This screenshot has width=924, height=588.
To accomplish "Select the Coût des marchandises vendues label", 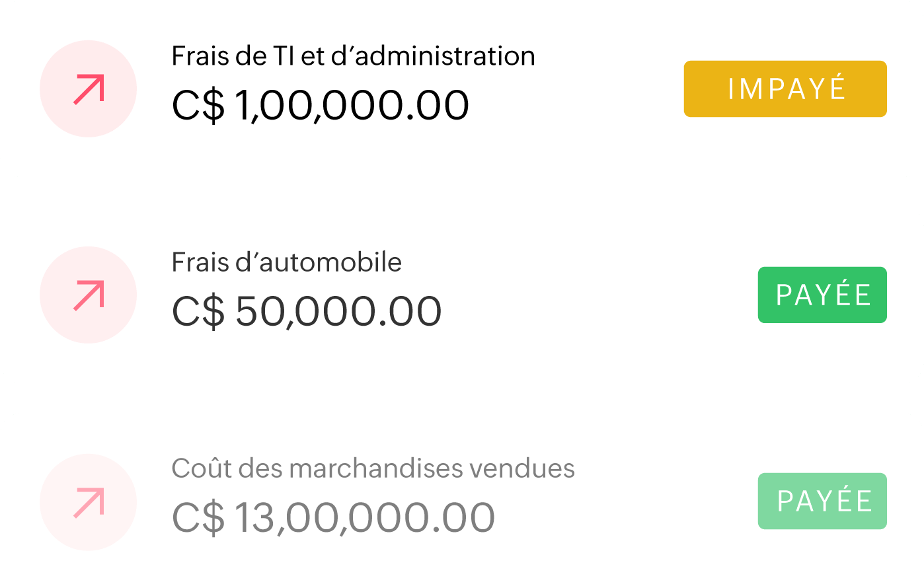I will coord(374,468).
